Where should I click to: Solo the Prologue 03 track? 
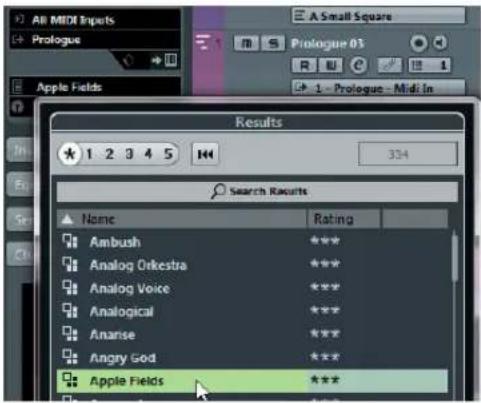point(273,43)
